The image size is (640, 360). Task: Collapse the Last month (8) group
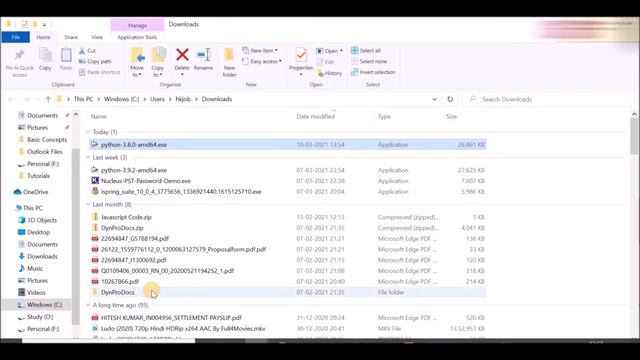pos(88,204)
